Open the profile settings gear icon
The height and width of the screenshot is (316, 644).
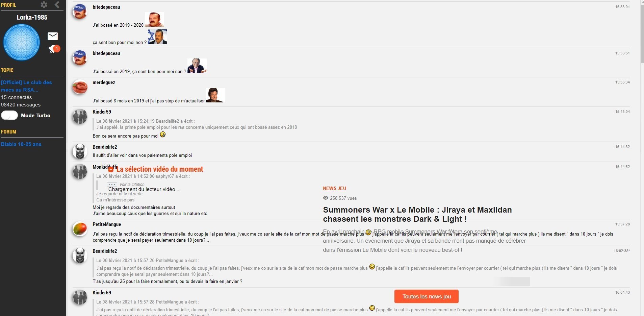(44, 5)
